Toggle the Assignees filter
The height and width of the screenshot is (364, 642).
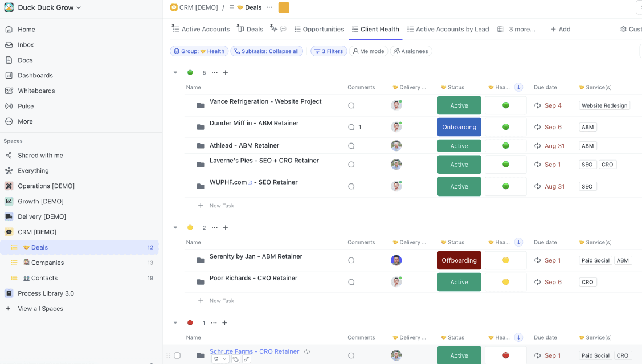point(411,51)
